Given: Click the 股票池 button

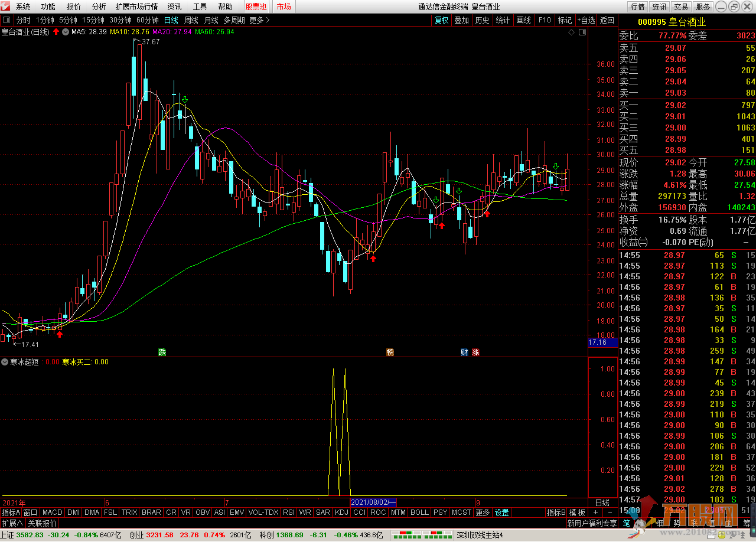Looking at the screenshot, I should click(256, 6).
